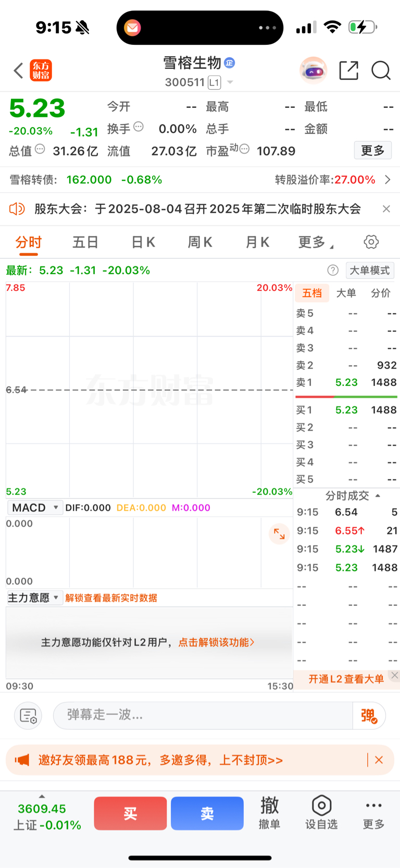400x868 pixels.
Task: Tap the mail notification in Dynamic Island
Action: point(132,28)
